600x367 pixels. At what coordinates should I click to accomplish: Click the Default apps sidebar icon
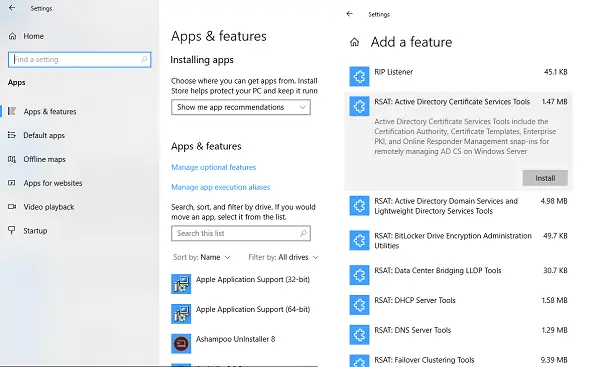(12, 135)
